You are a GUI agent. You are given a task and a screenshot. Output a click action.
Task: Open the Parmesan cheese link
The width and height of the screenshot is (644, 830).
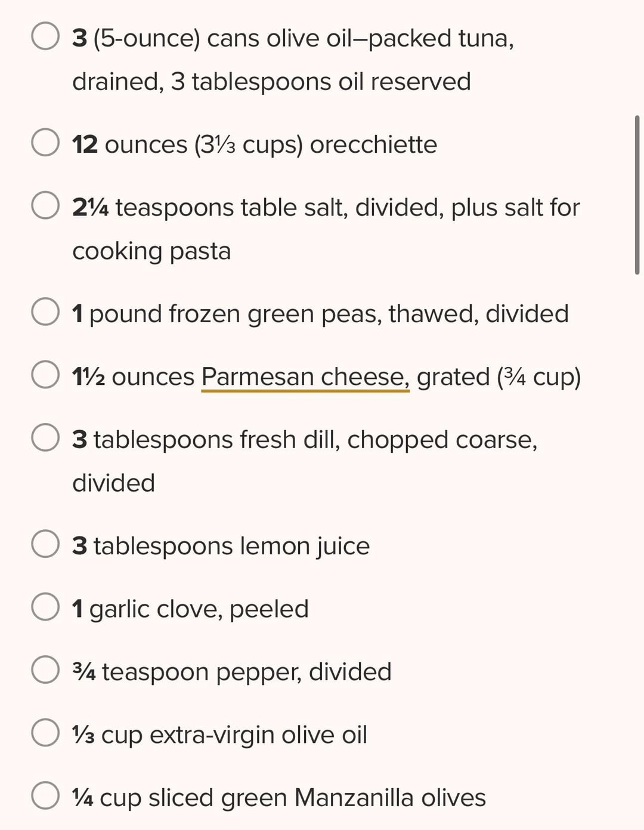(x=305, y=377)
